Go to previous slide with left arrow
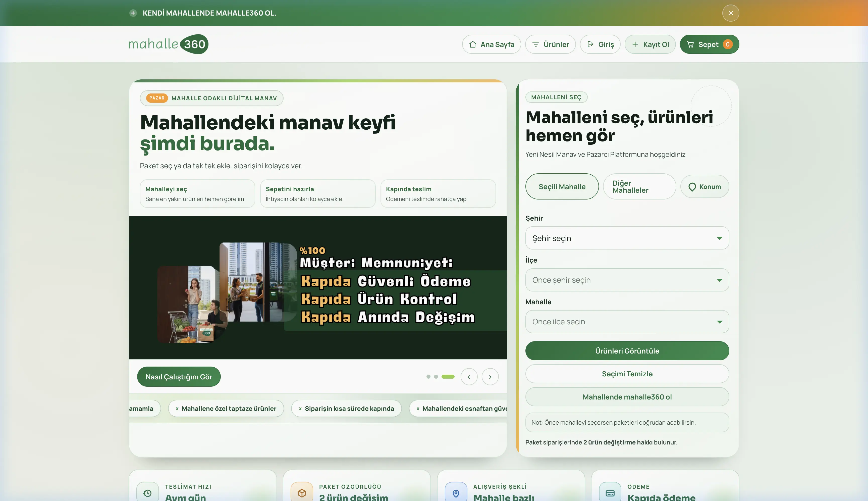This screenshot has height=501, width=868. [469, 377]
